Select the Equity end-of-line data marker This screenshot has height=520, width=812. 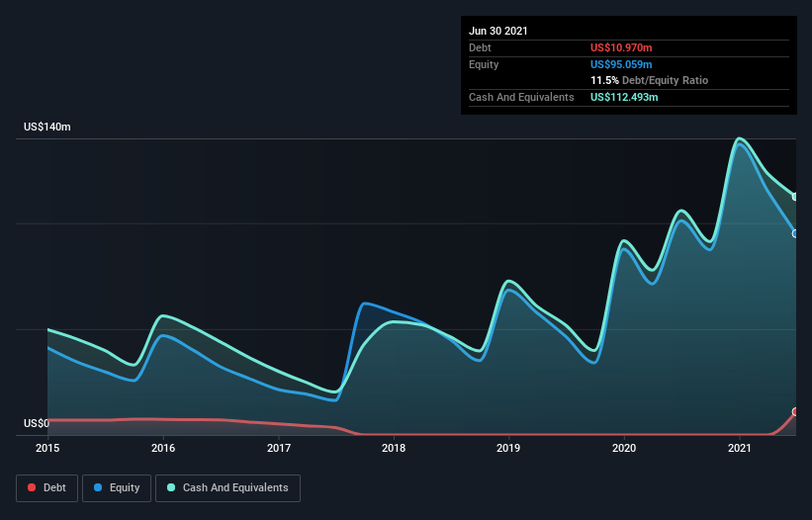(x=795, y=234)
